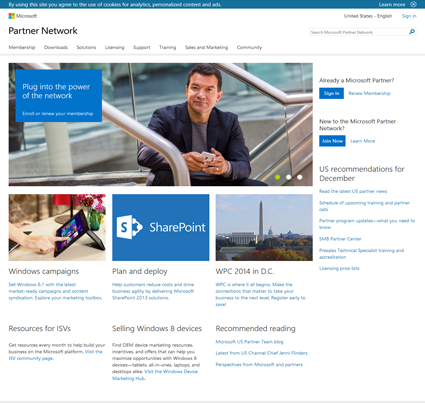Open Licensing price lists link

(339, 268)
